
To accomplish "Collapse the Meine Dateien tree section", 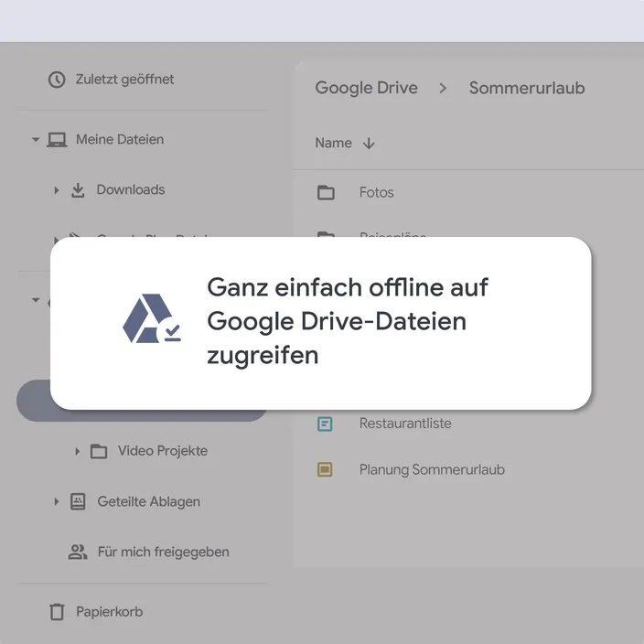I will pos(36,140).
